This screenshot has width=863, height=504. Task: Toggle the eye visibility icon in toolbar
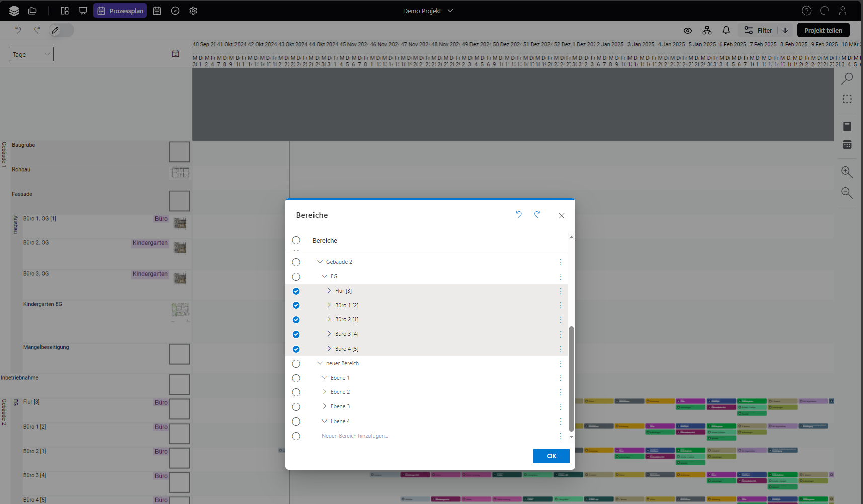[687, 30]
